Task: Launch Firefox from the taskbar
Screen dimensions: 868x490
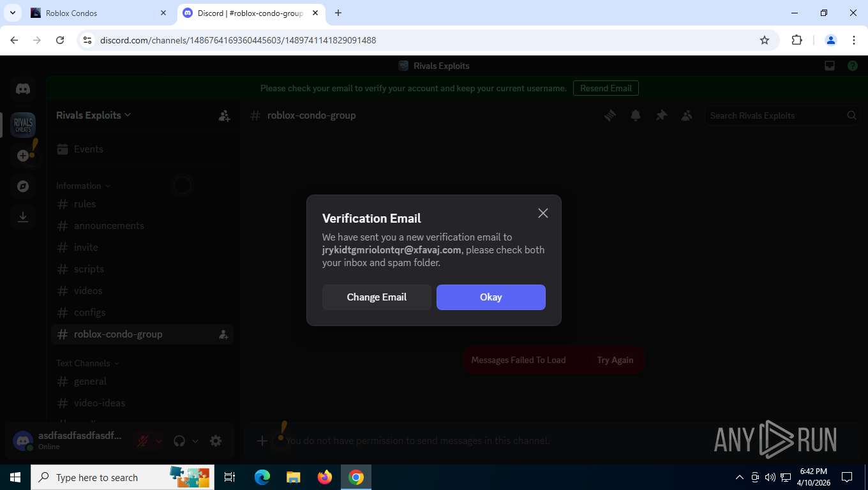Action: click(325, 477)
